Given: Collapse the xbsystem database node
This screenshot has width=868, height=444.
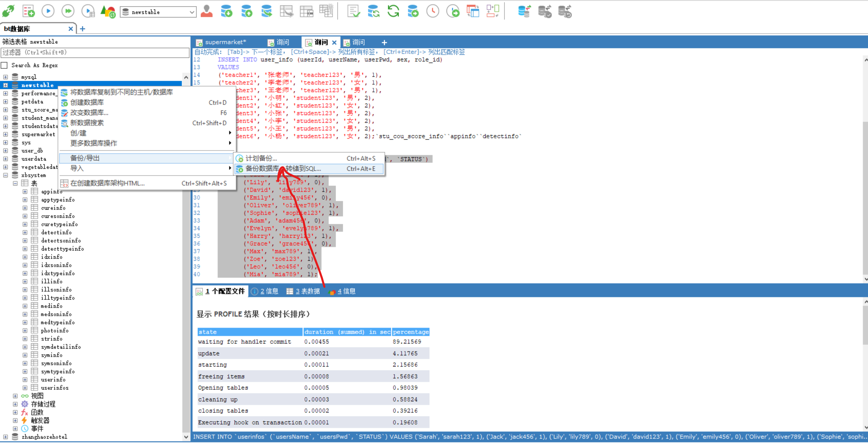Looking at the screenshot, I should coord(5,175).
